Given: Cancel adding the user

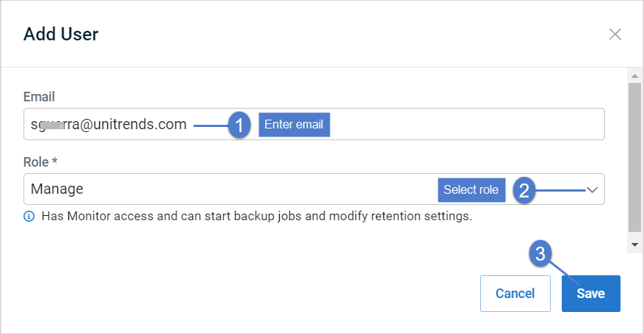Looking at the screenshot, I should (515, 294).
